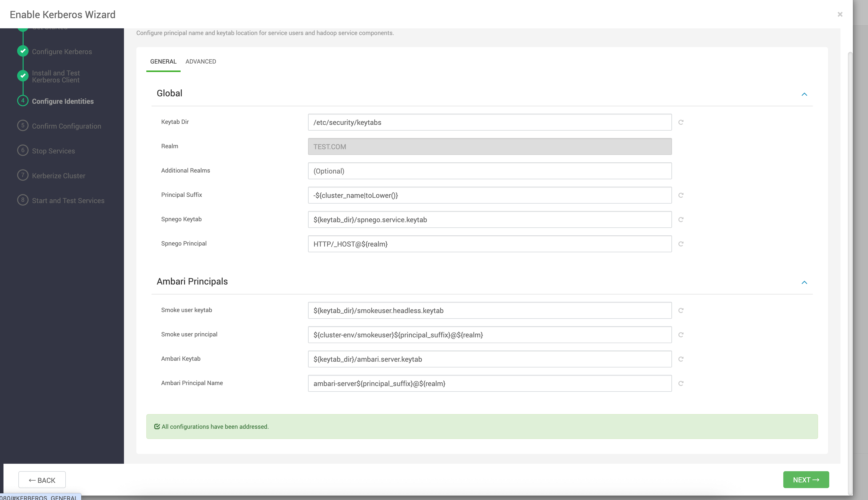
Task: Click reset icon next to Principal Suffix
Action: (x=681, y=195)
